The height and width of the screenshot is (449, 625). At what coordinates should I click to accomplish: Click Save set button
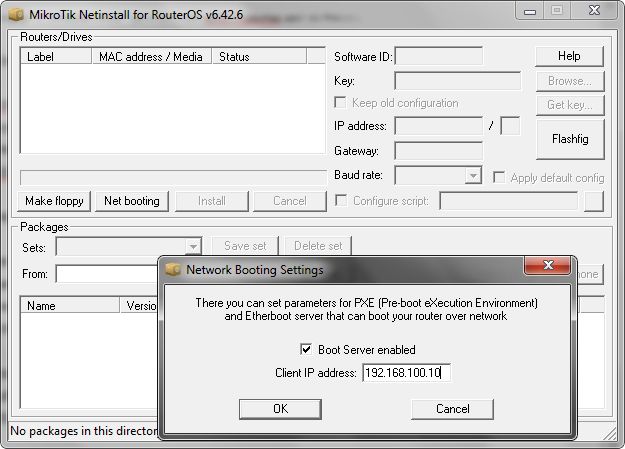[245, 246]
